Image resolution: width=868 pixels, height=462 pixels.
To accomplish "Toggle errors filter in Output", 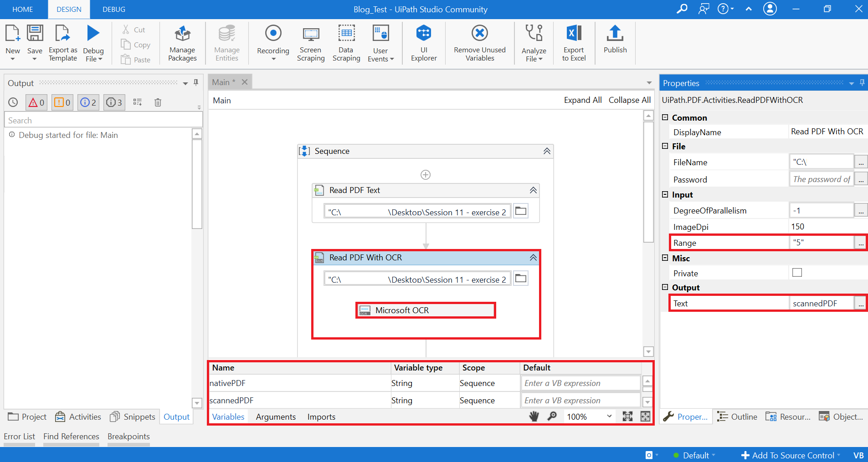I will (x=36, y=102).
